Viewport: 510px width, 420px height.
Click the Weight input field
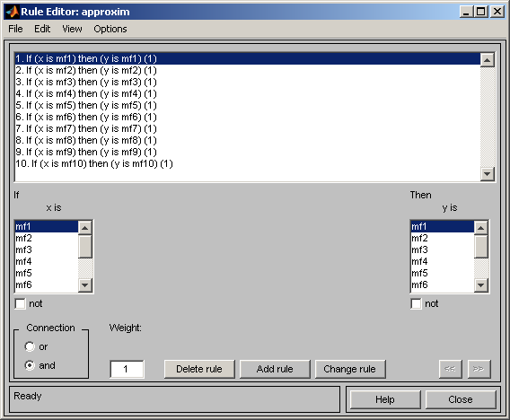[x=127, y=369]
